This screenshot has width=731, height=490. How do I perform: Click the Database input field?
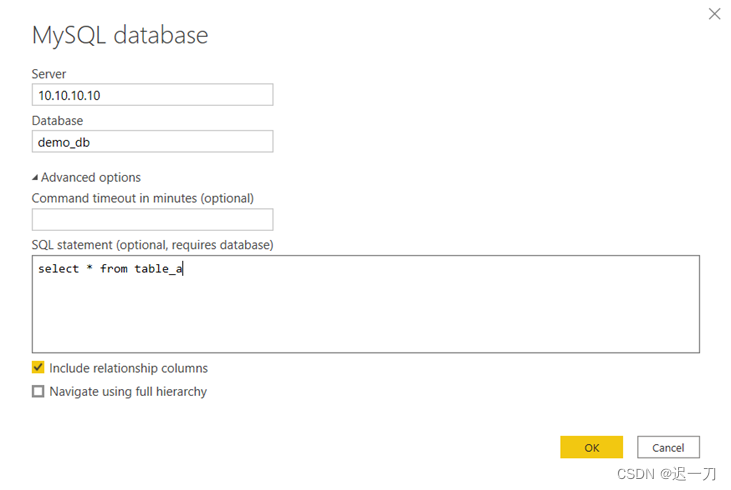[x=152, y=141]
